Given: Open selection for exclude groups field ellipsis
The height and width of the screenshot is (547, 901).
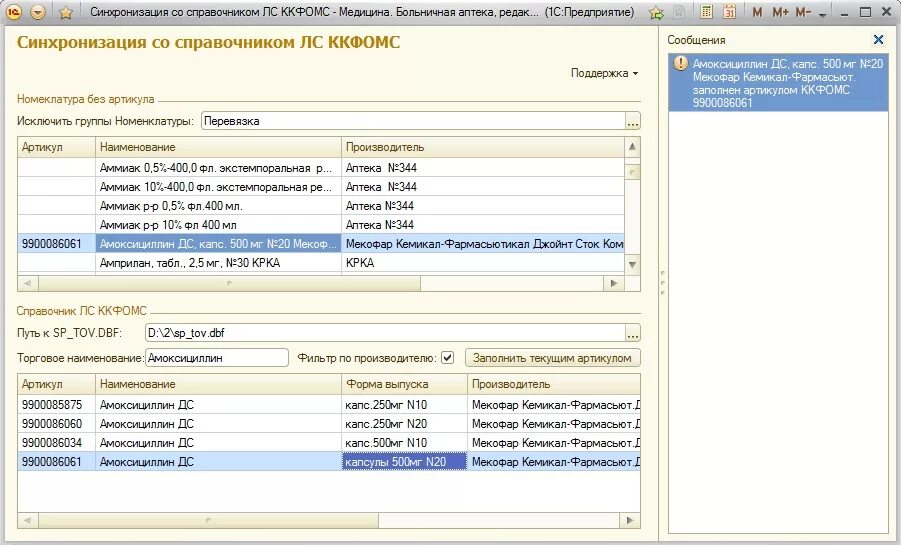Looking at the screenshot, I should 633,121.
